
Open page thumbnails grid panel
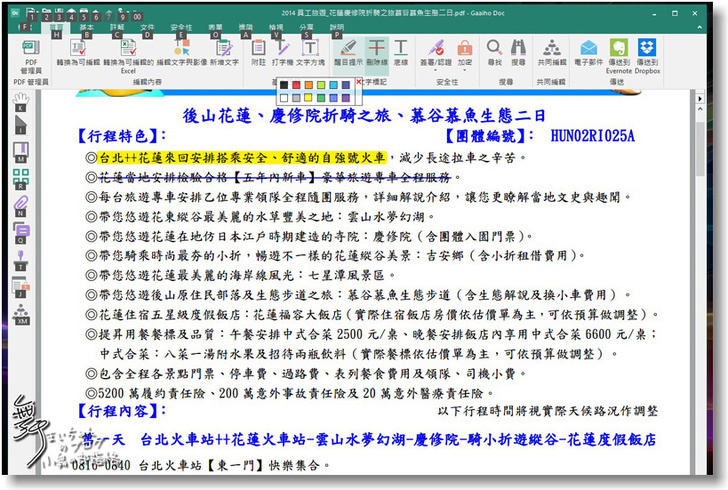[20, 177]
